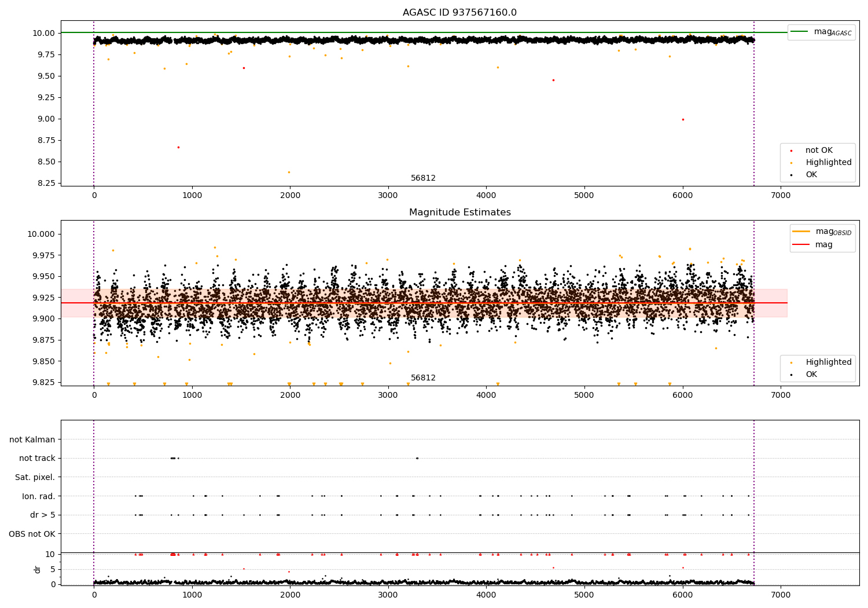Click the '8.75' y-tick in top plot
This screenshot has height=608, width=868.
(45, 141)
